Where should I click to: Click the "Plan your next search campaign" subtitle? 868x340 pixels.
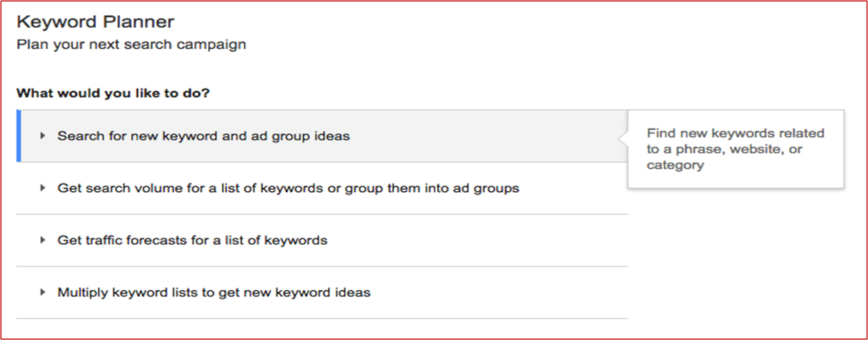131,44
